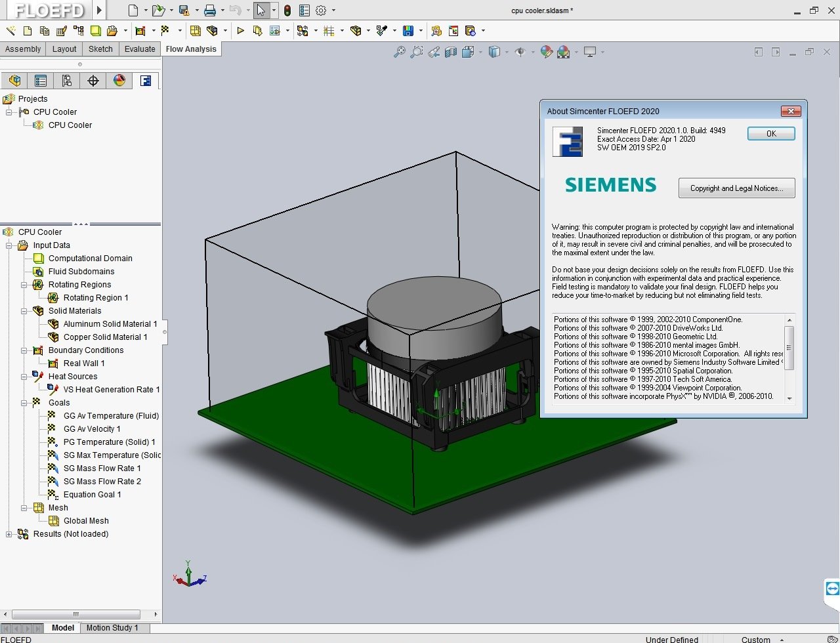Image resolution: width=840 pixels, height=643 pixels.
Task: Open the Motion Study 1 tab
Action: click(112, 628)
